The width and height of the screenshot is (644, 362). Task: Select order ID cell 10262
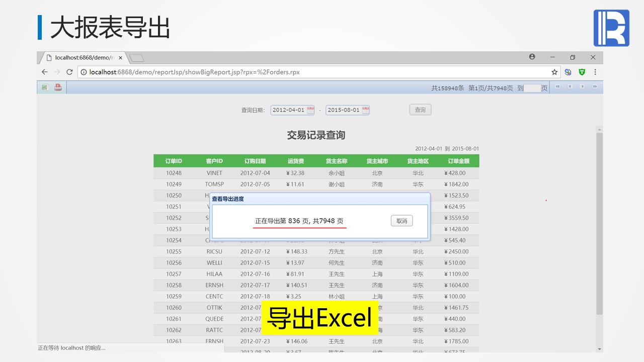[174, 330]
